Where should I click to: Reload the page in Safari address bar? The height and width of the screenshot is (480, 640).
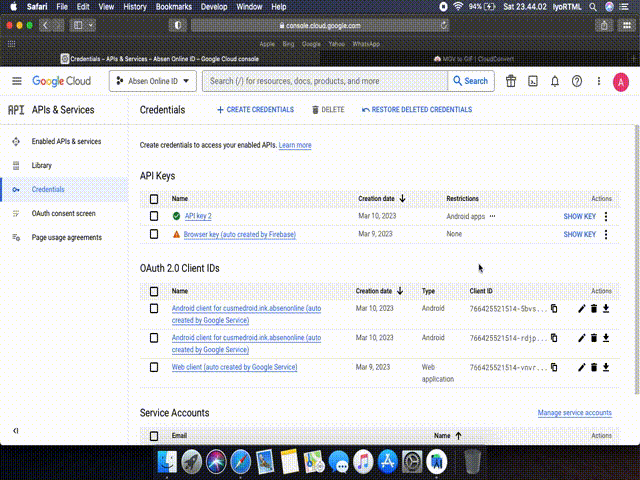pos(444,25)
